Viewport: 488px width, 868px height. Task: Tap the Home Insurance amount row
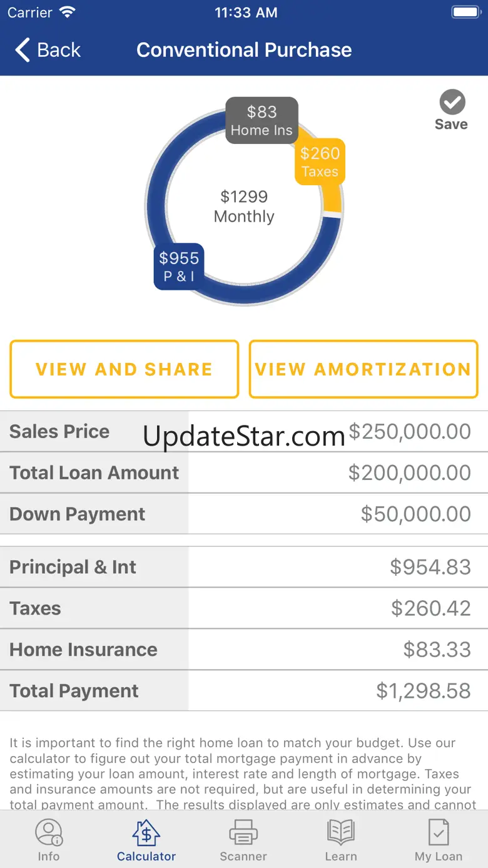tap(244, 650)
